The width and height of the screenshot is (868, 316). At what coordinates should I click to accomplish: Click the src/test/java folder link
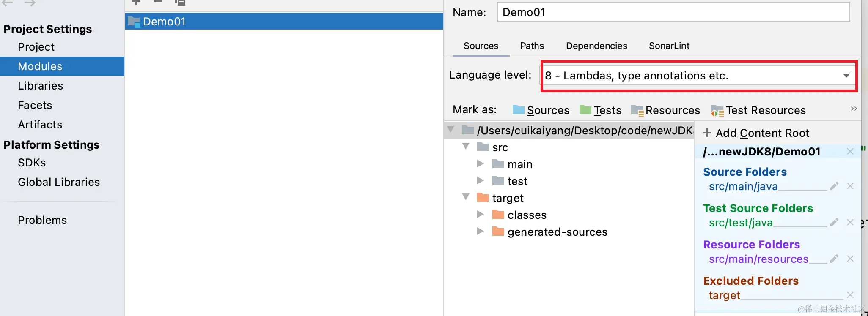pyautogui.click(x=741, y=223)
